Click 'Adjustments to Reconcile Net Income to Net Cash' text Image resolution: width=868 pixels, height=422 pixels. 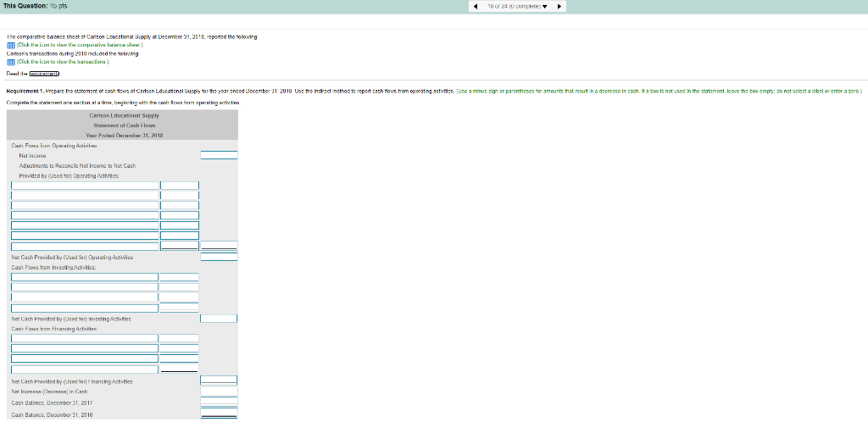[77, 166]
